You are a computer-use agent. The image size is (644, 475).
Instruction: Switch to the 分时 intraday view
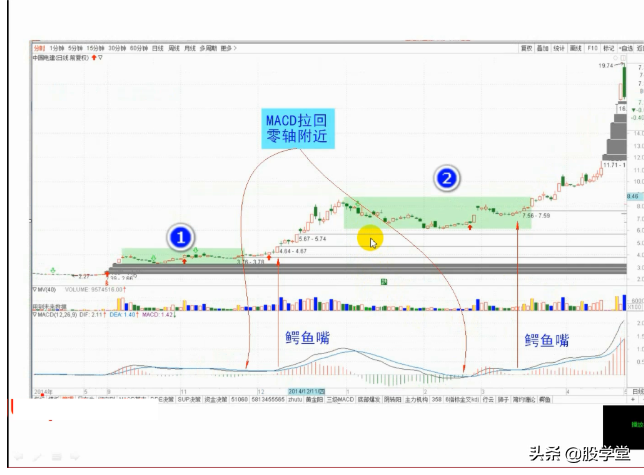[x=39, y=48]
